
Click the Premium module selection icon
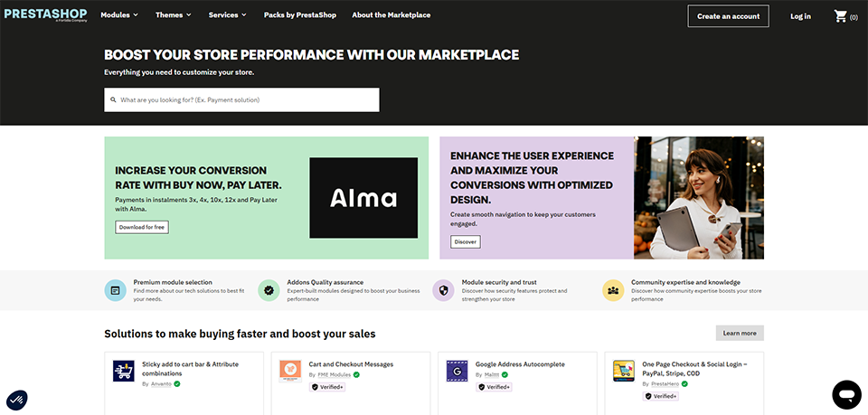coord(115,290)
